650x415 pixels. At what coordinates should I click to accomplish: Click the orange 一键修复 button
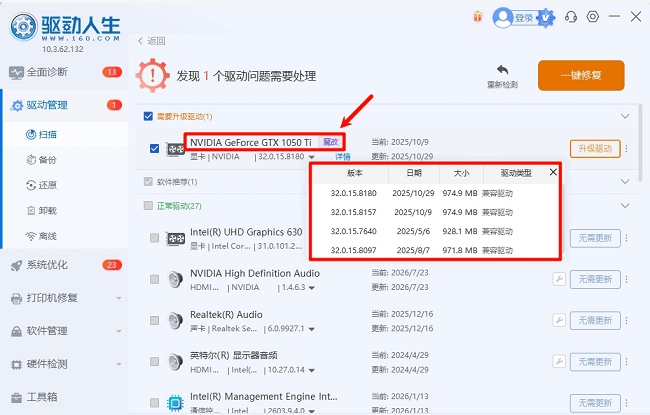(x=581, y=75)
